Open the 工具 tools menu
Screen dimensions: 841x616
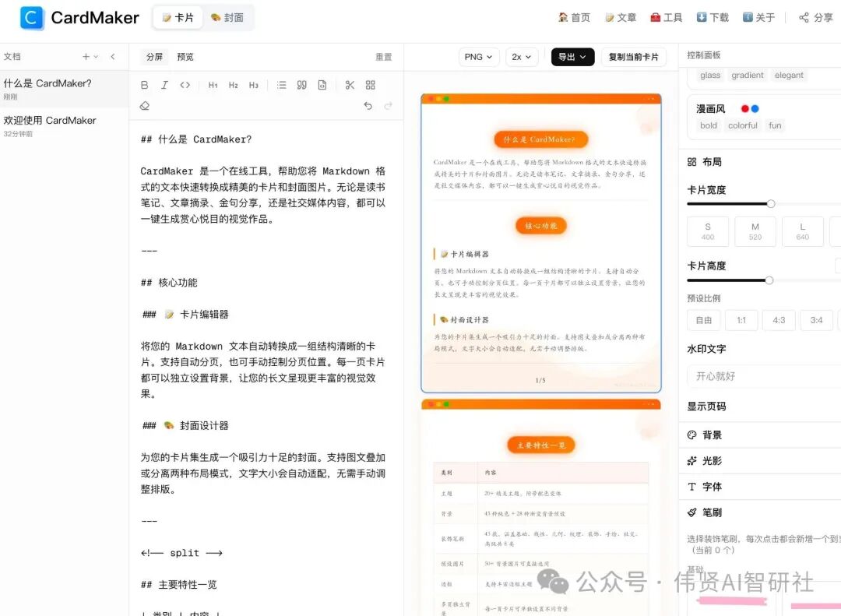tap(667, 18)
